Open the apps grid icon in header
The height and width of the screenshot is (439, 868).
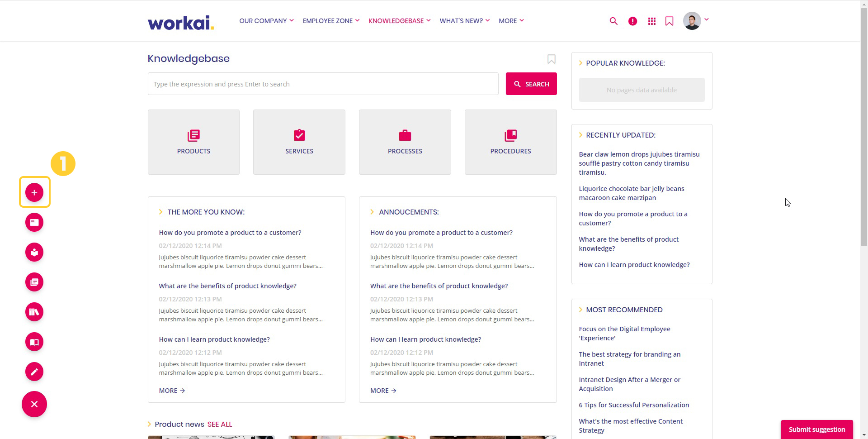[651, 21]
